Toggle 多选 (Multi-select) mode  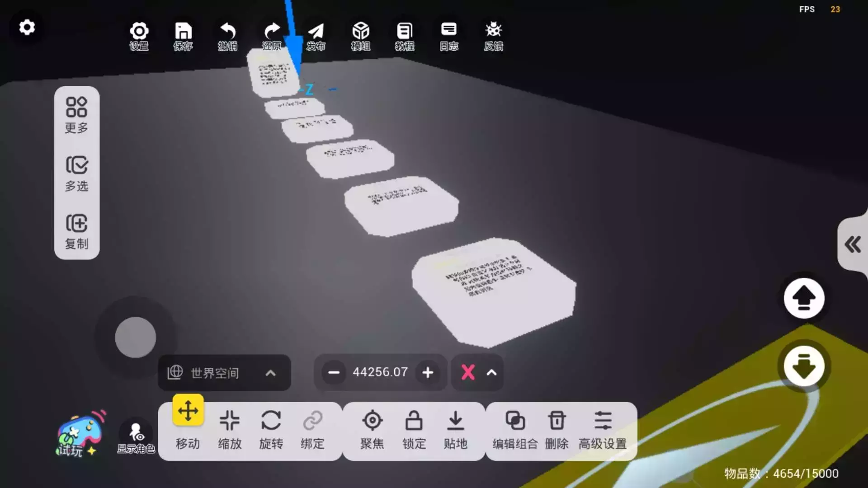[76, 174]
